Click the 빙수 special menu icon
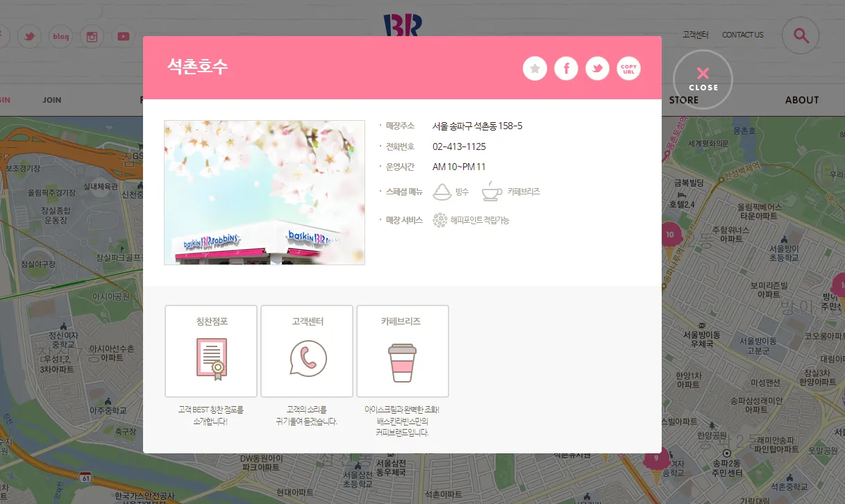This screenshot has width=845, height=504. [442, 192]
